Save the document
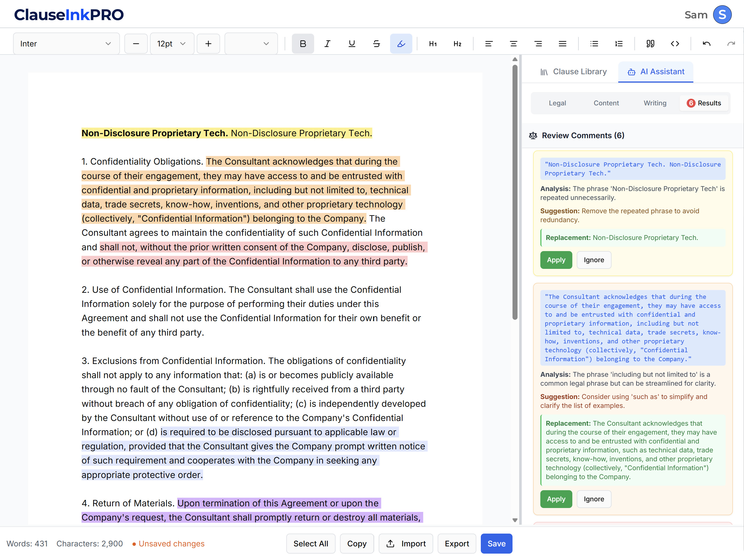 point(496,543)
